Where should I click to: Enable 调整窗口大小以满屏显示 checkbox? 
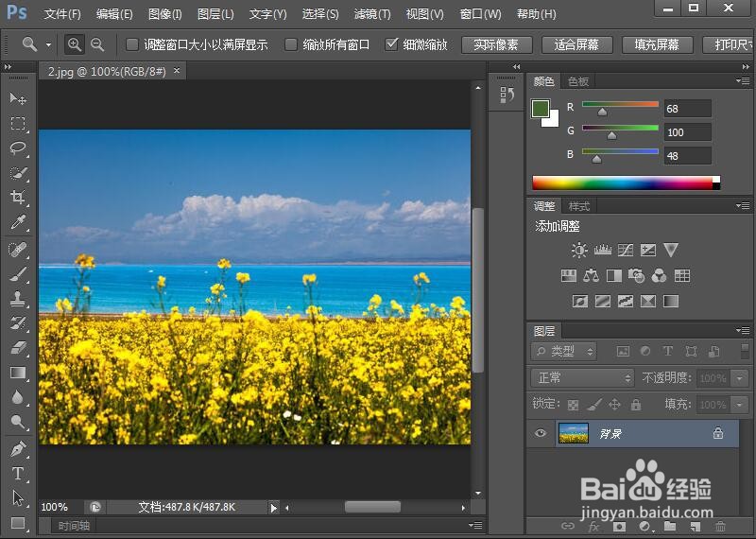pos(131,44)
